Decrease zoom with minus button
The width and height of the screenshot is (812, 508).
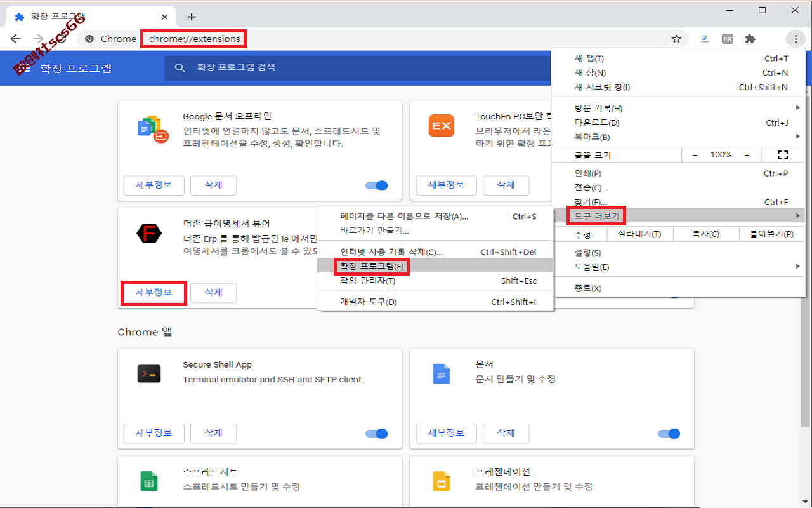click(695, 155)
